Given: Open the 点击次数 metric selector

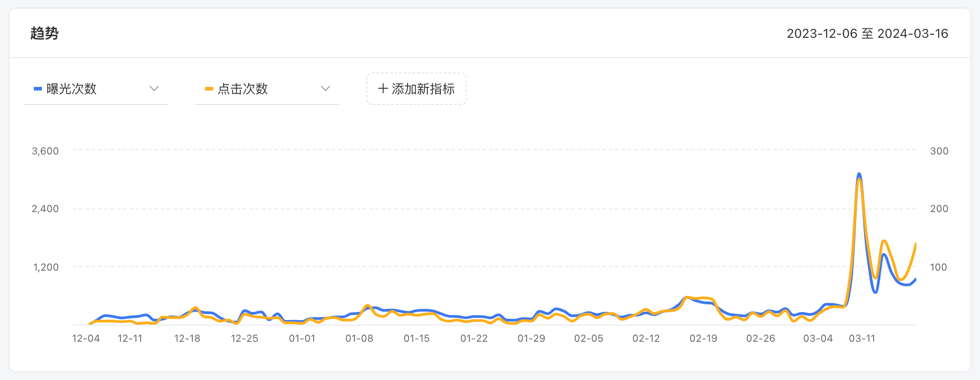Looking at the screenshot, I should click(267, 89).
